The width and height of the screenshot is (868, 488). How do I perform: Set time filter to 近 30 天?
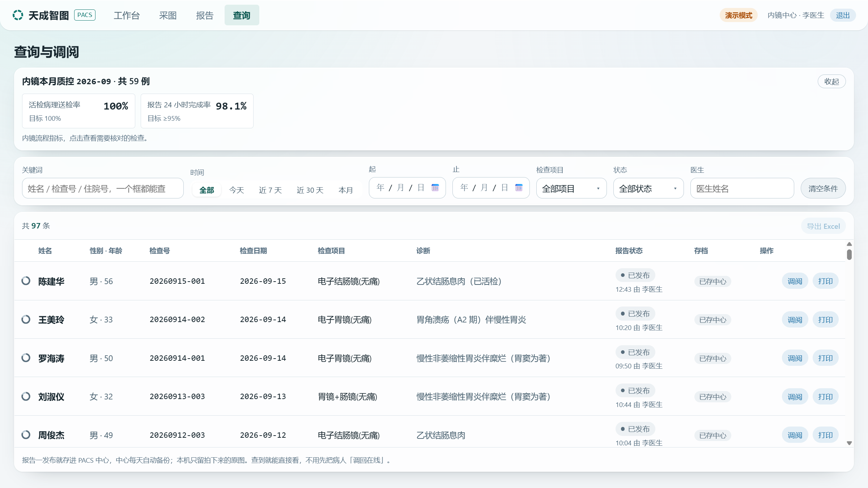coord(310,190)
